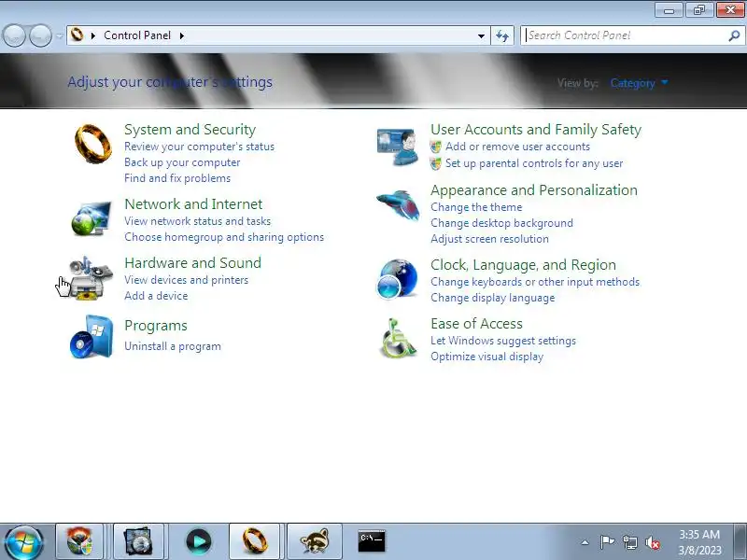Screen dimensions: 747x560
Task: Open Find and fix problems
Action: (x=177, y=178)
